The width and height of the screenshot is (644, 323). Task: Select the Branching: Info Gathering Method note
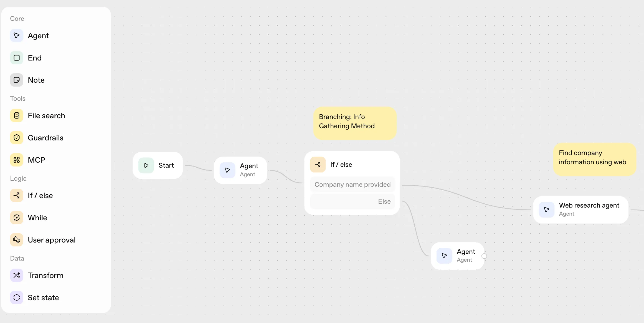tap(355, 123)
